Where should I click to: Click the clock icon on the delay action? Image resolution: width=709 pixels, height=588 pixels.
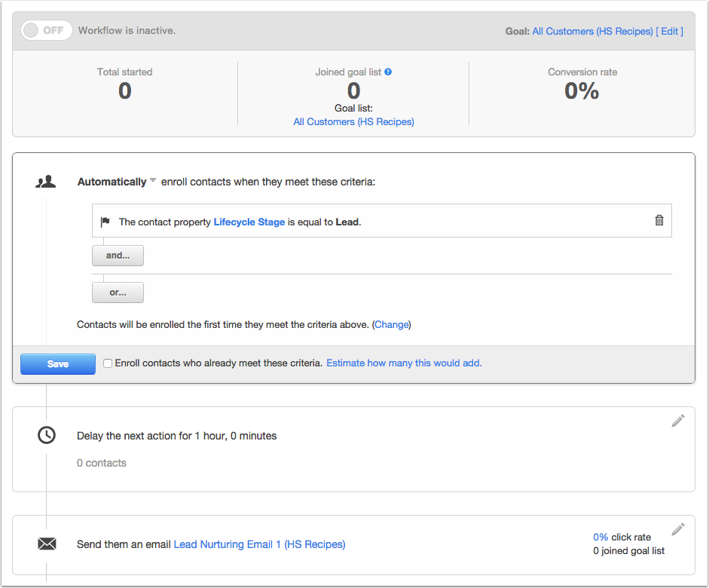pyautogui.click(x=47, y=435)
